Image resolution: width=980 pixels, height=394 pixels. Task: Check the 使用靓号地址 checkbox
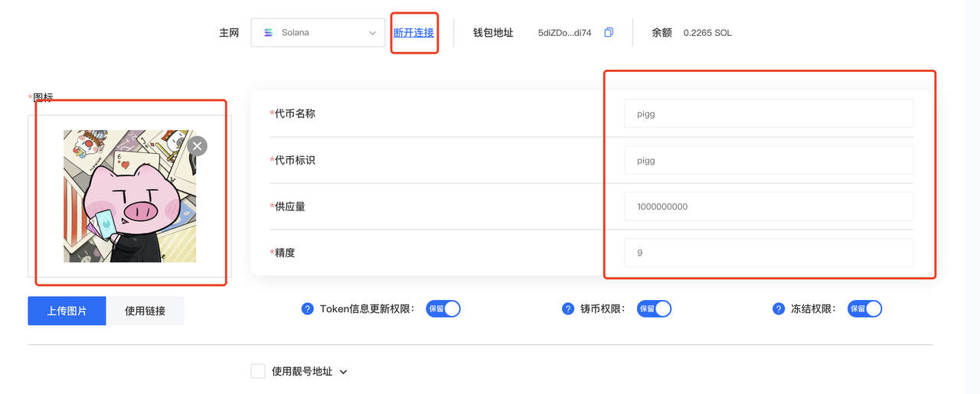[x=258, y=371]
